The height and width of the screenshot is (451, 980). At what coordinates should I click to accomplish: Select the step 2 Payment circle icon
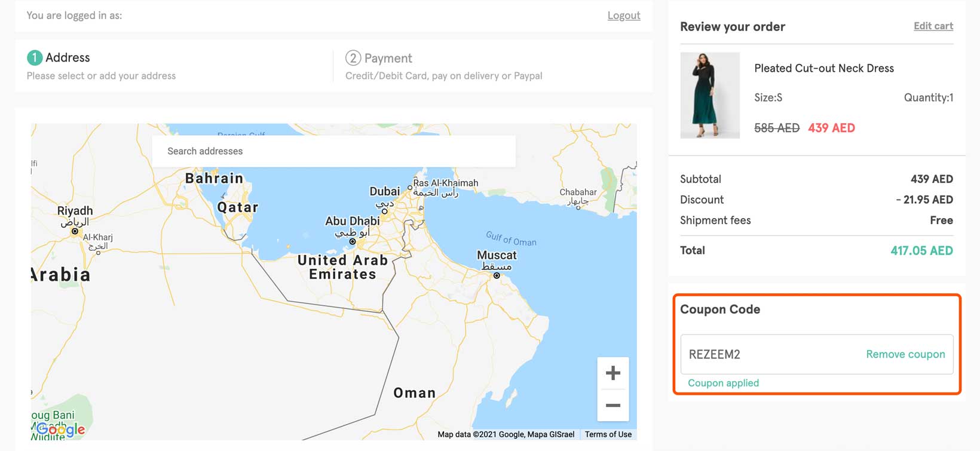(353, 58)
